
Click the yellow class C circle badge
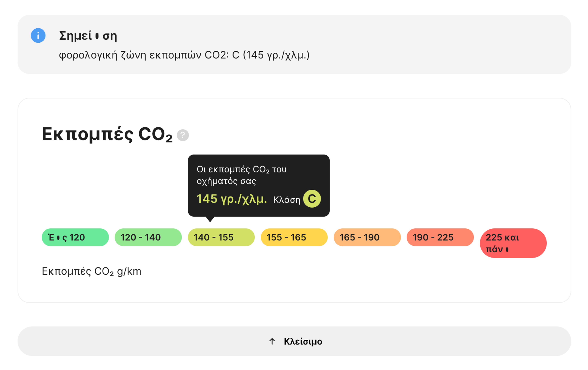click(x=312, y=199)
